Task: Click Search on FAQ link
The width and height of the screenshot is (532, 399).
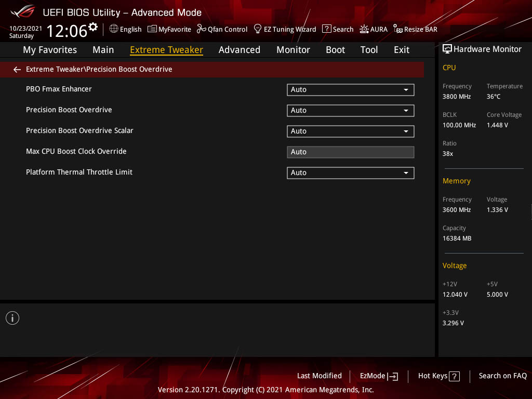Action: pyautogui.click(x=502, y=376)
